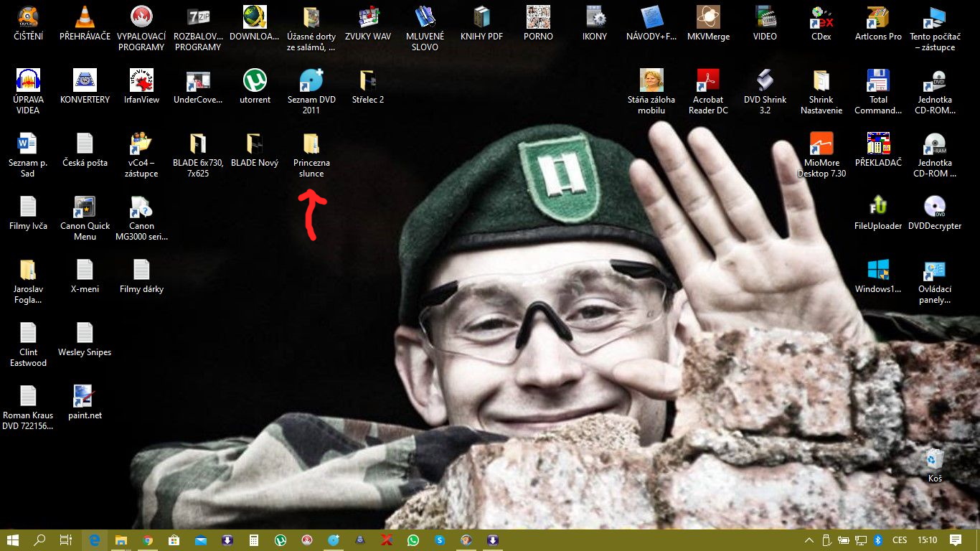Select the Total Commander shortcut
Image resolution: width=980 pixels, height=551 pixels.
(878, 92)
